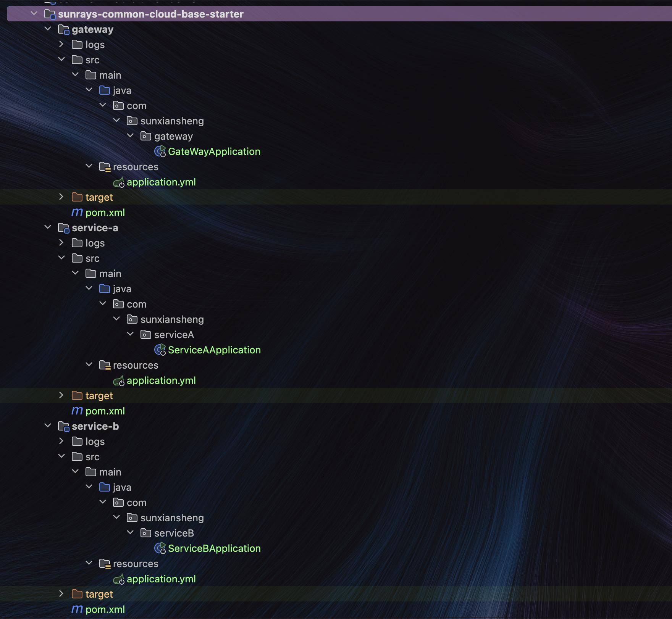Click the orange target folder icon under service-a

[77, 395]
